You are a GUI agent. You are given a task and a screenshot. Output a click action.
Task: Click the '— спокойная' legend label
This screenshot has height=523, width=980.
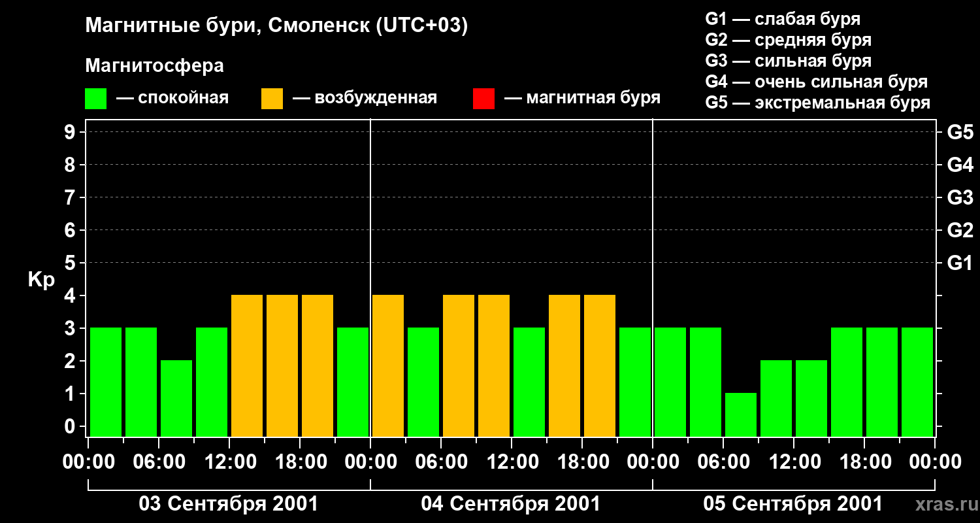(172, 98)
